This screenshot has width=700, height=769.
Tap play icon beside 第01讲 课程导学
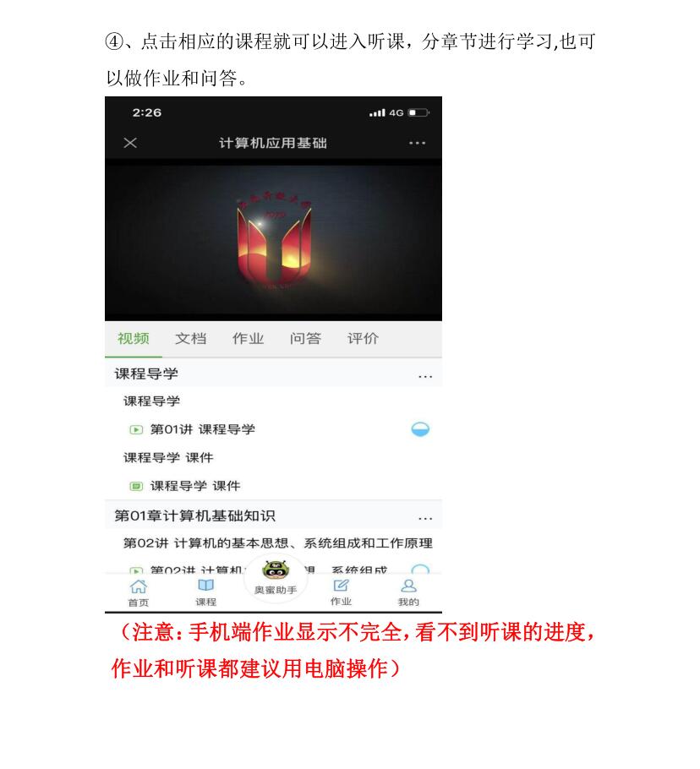click(136, 430)
